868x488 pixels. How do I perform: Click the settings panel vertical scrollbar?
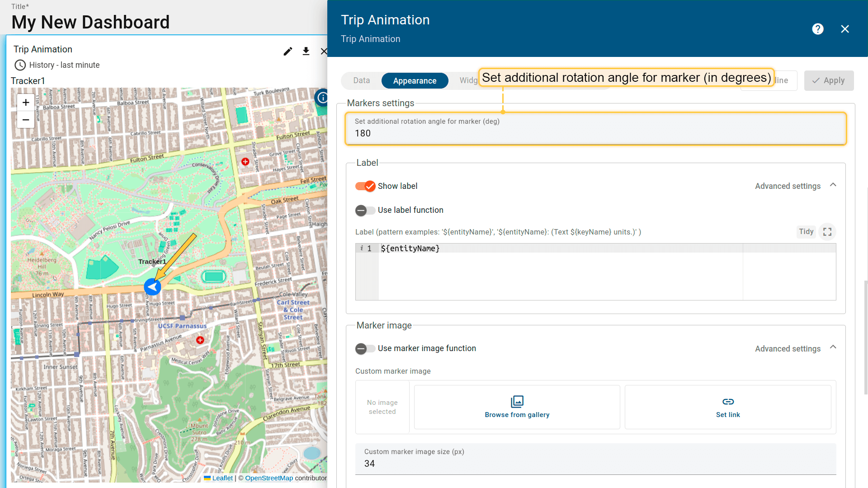point(865,337)
